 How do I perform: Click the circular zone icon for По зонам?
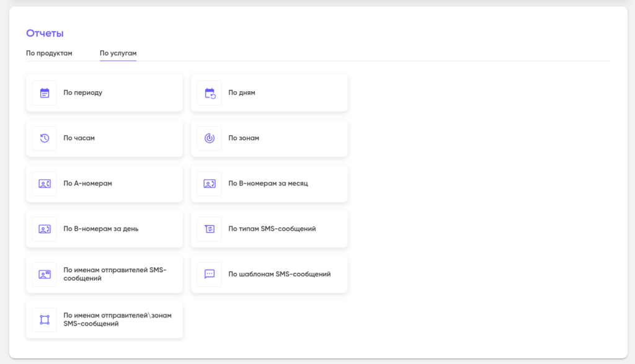tap(210, 138)
